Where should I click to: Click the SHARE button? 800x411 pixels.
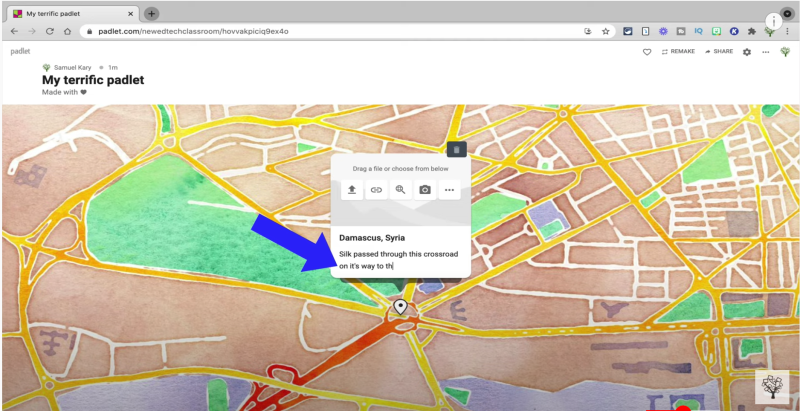click(x=718, y=51)
